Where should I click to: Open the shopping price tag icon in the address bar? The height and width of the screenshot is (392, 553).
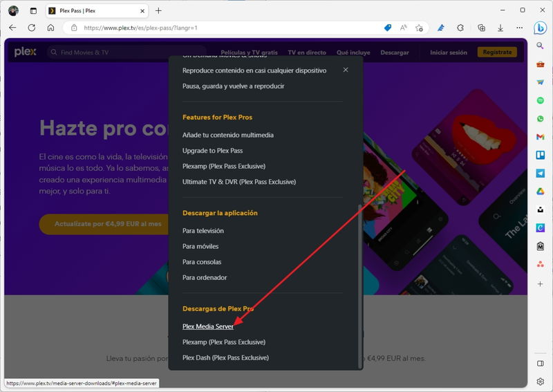(x=388, y=28)
